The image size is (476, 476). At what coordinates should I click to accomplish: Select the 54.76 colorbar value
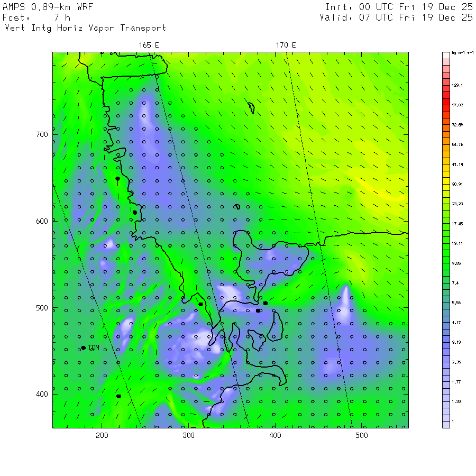(x=457, y=144)
